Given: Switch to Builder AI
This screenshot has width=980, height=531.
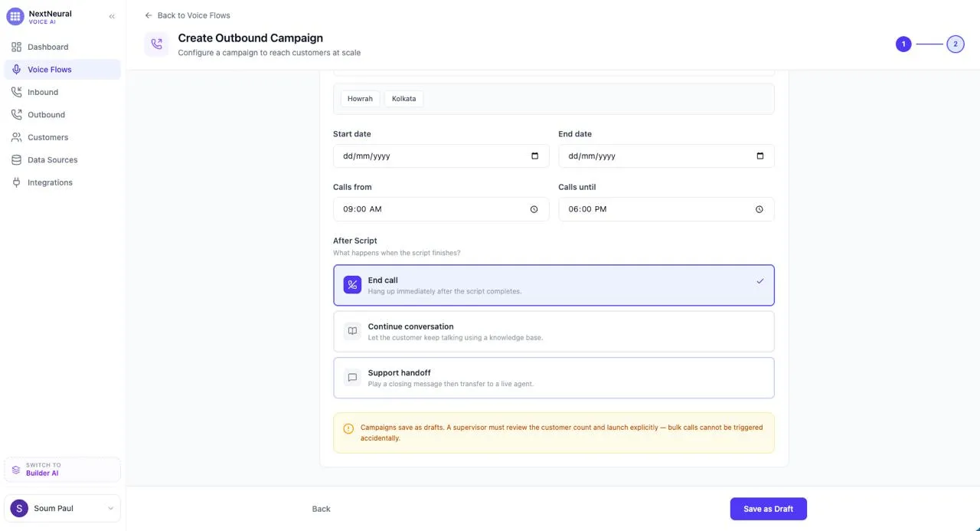Looking at the screenshot, I should pyautogui.click(x=62, y=469).
